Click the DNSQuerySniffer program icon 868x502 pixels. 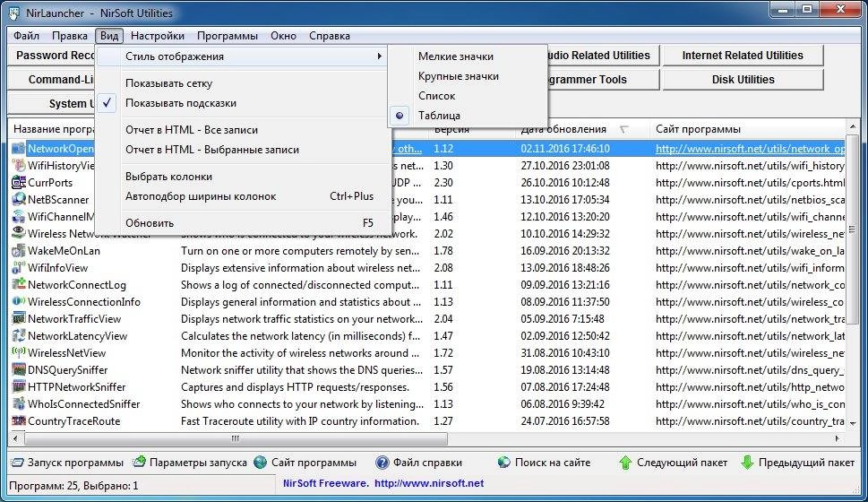(19, 369)
